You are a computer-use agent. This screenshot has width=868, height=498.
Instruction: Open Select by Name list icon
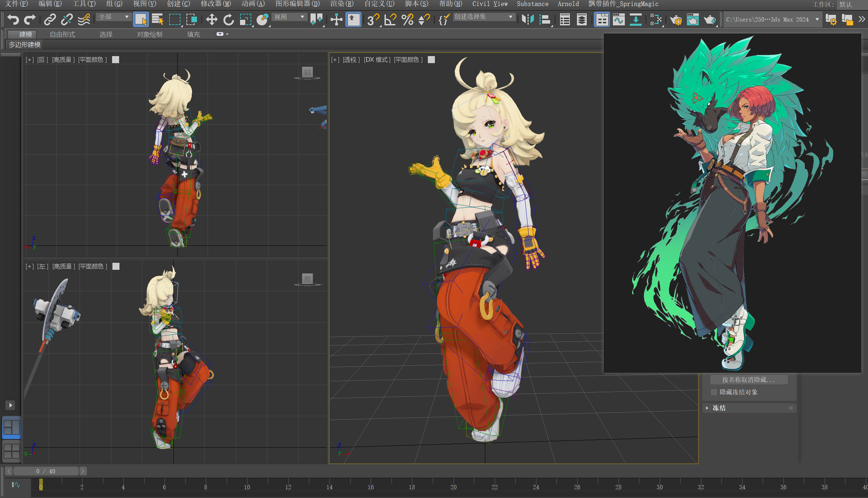click(158, 19)
